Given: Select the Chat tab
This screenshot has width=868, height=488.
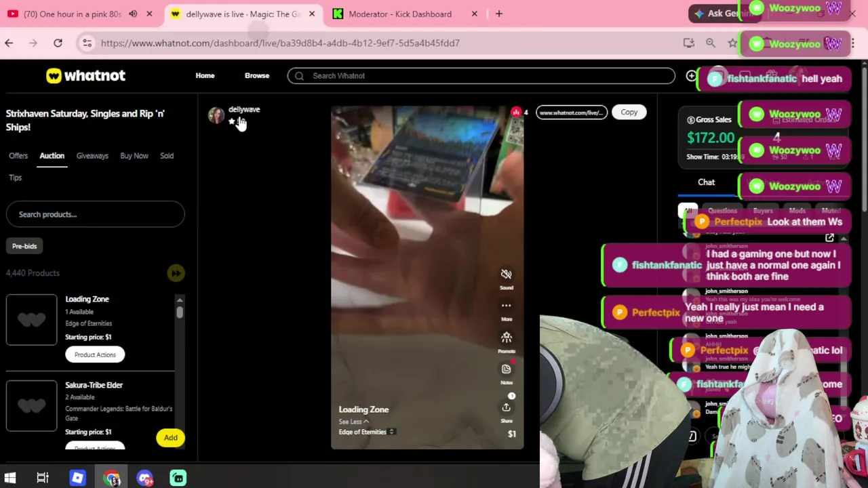Looking at the screenshot, I should (x=706, y=182).
